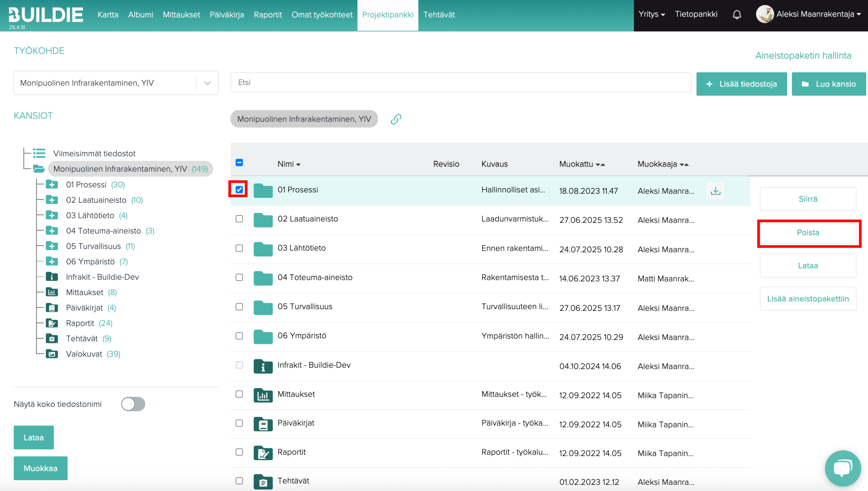The height and width of the screenshot is (491, 868).
Task: Click the breadcrumb Monipuolinen Infrarakentaminen, YIV chip
Action: pos(304,119)
